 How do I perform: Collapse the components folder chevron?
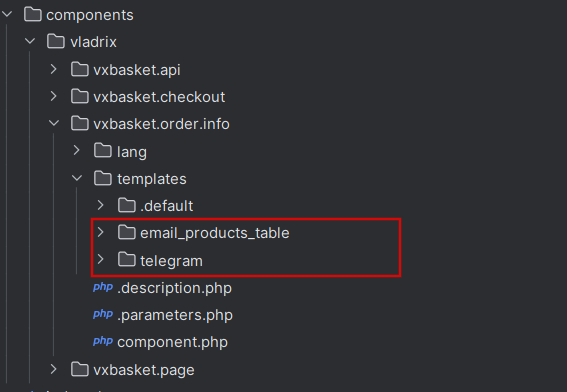(7, 14)
